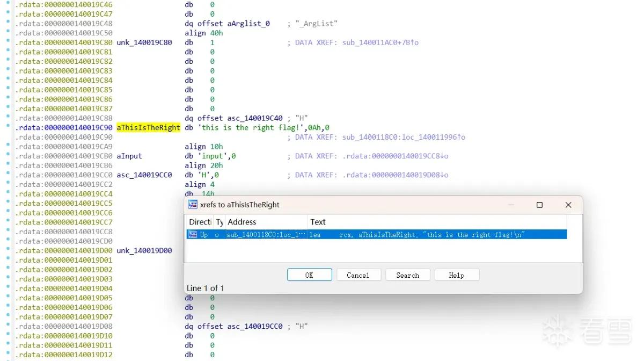This screenshot has height=361, width=644.
Task: Click the 'align 10h' directive
Action: click(204, 147)
